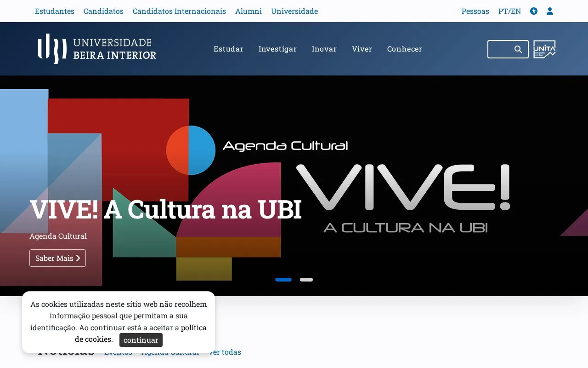Go to the Universidade Beira Interior logo home
The image size is (588, 368).
click(97, 49)
